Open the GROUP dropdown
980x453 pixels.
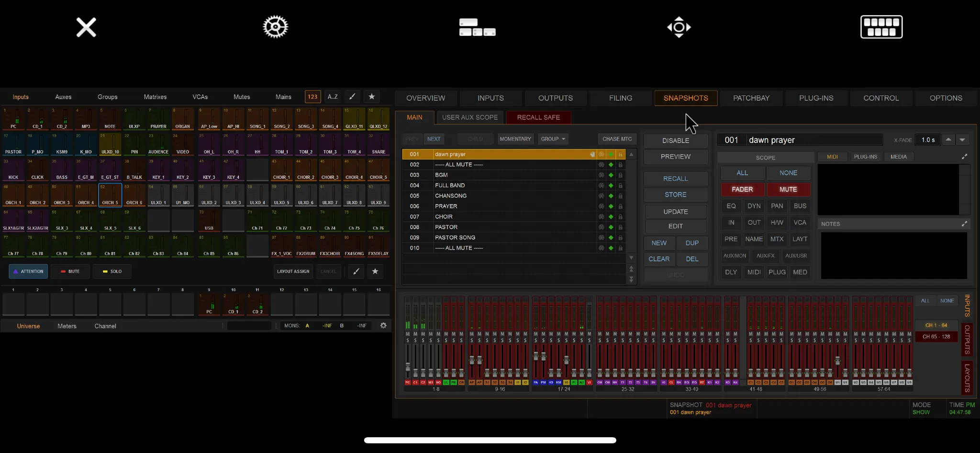(553, 139)
